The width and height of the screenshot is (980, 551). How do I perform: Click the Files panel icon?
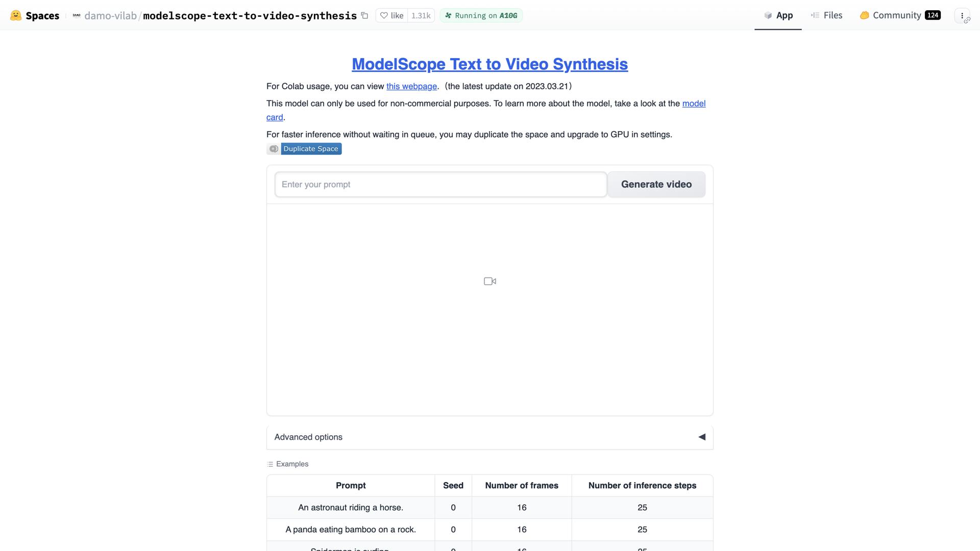click(815, 15)
